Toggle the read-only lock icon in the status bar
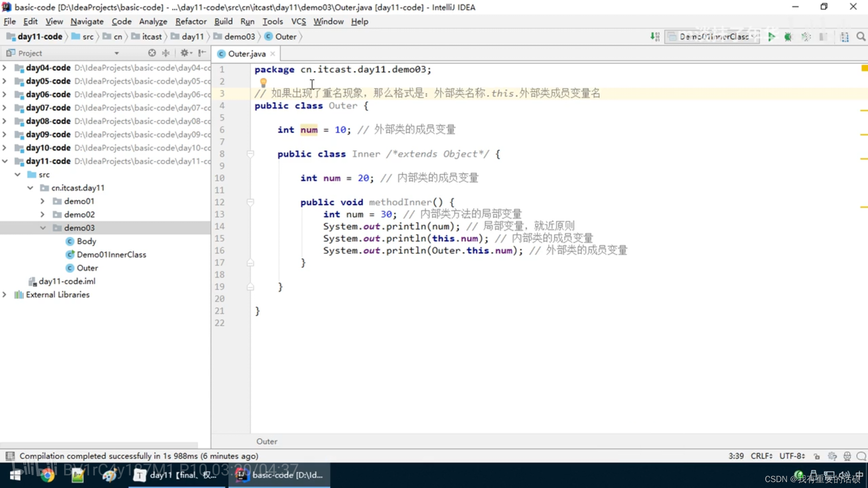 (x=817, y=456)
